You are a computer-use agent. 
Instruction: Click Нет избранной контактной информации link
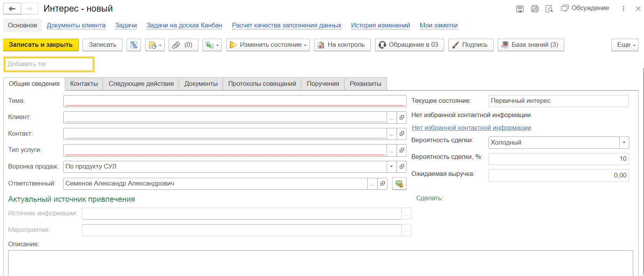(472, 128)
